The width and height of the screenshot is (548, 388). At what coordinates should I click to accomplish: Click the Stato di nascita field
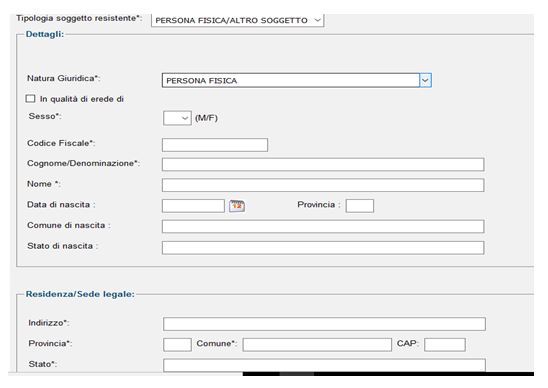tap(323, 247)
